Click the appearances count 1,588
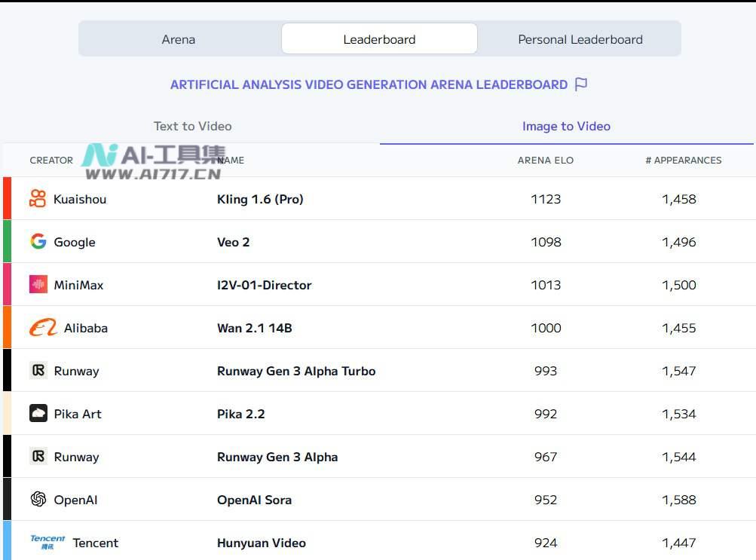 [679, 500]
